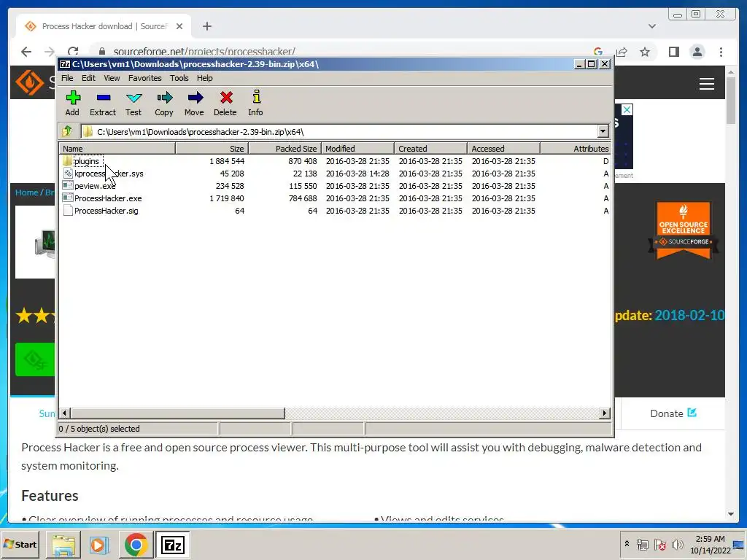Click the Copy toolbar icon
747x560 pixels.
(x=164, y=103)
